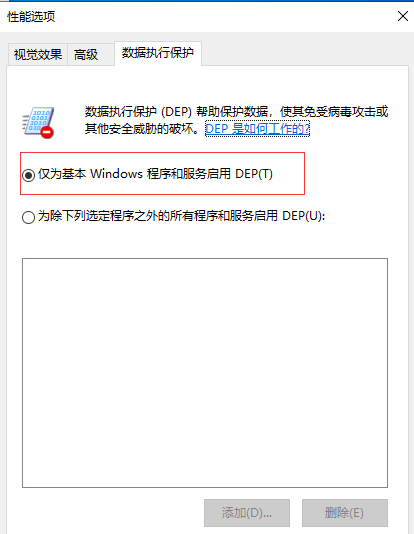Click inside the empty program exceptions list
This screenshot has width=414, height=534.
205,373
